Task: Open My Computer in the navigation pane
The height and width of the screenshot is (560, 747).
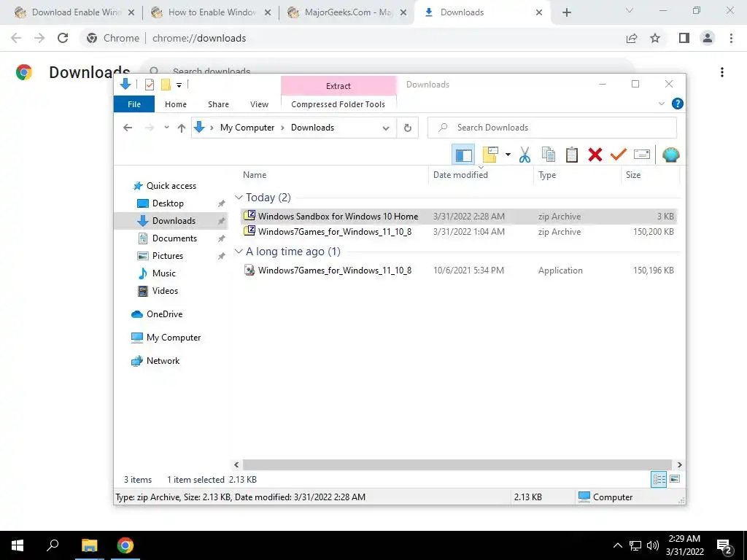Action: [174, 337]
